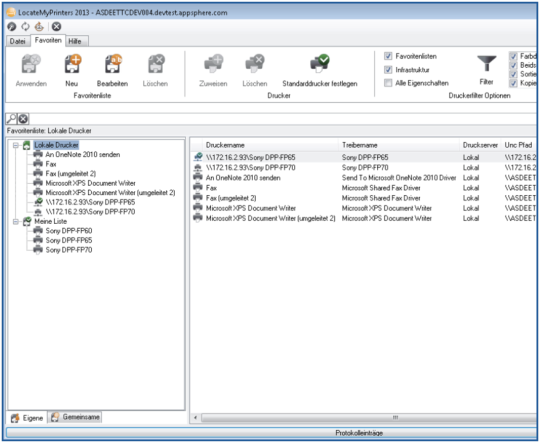Click printer icon beside Fax in the tree
Screen dimensions: 540x443
point(38,164)
